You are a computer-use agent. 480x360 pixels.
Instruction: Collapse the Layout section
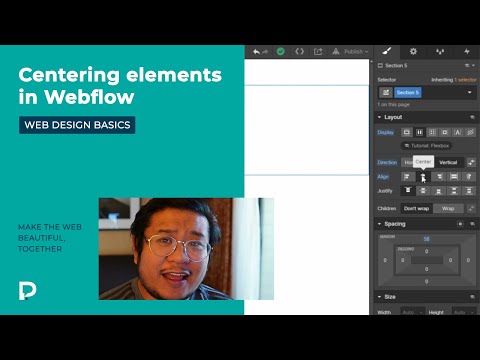coord(379,117)
